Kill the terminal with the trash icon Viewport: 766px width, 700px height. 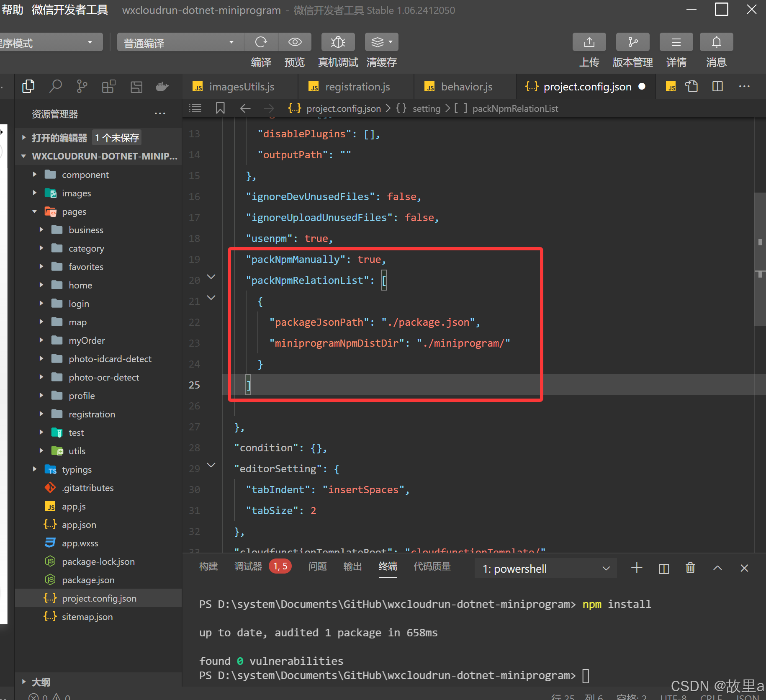pyautogui.click(x=690, y=568)
